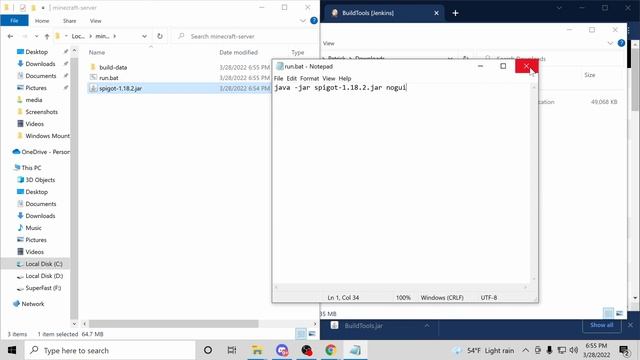Open Music under This PC
640x360 pixels.
(x=33, y=228)
